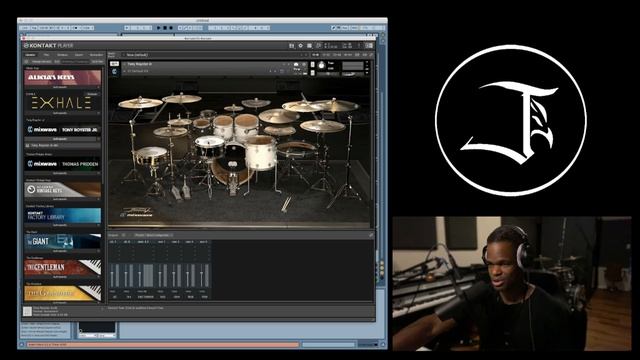The height and width of the screenshot is (360, 640).
Task: Click the edit icon at right of Outputs bar
Action: [x=371, y=235]
